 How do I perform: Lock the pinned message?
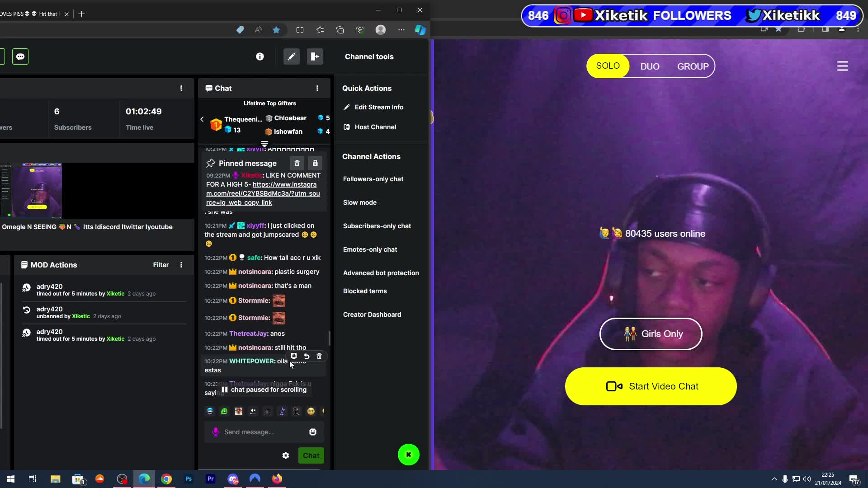coord(315,163)
